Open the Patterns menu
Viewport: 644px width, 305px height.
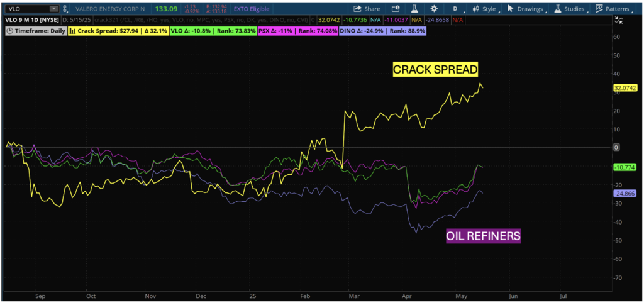(613, 9)
